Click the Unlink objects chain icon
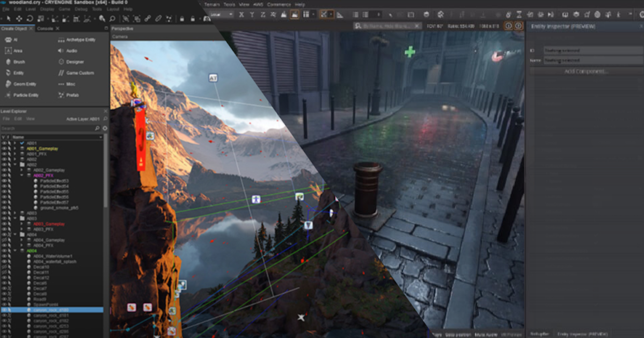644x338 pixels. 158,18
